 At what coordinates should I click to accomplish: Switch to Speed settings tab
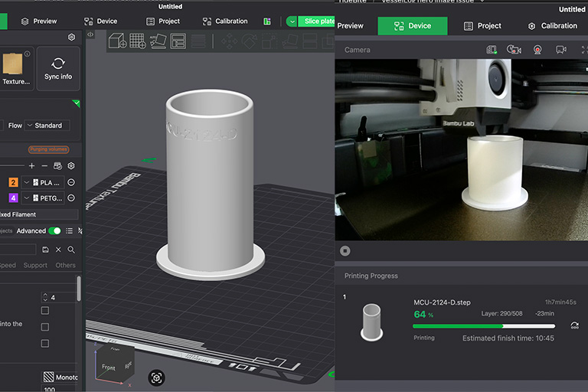pyautogui.click(x=8, y=265)
